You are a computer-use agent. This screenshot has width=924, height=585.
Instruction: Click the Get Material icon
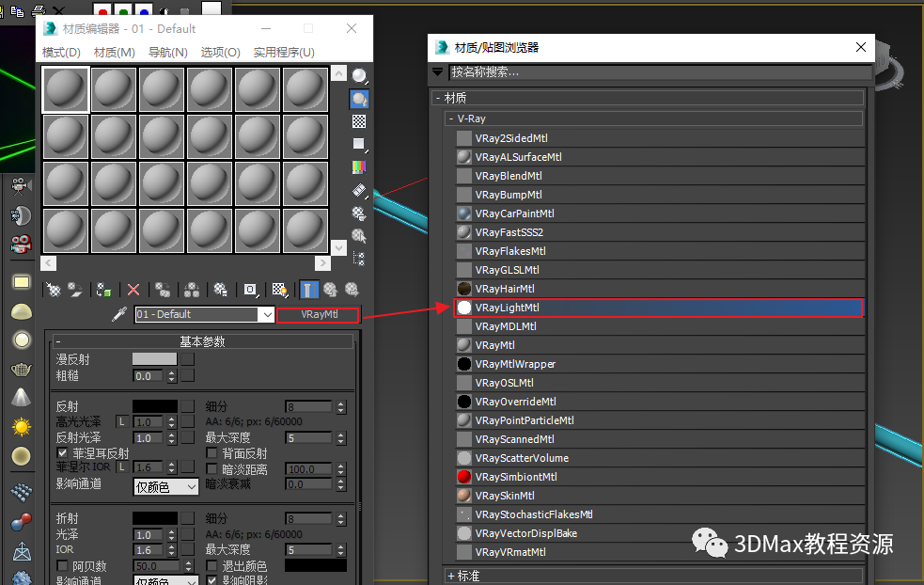coord(54,290)
